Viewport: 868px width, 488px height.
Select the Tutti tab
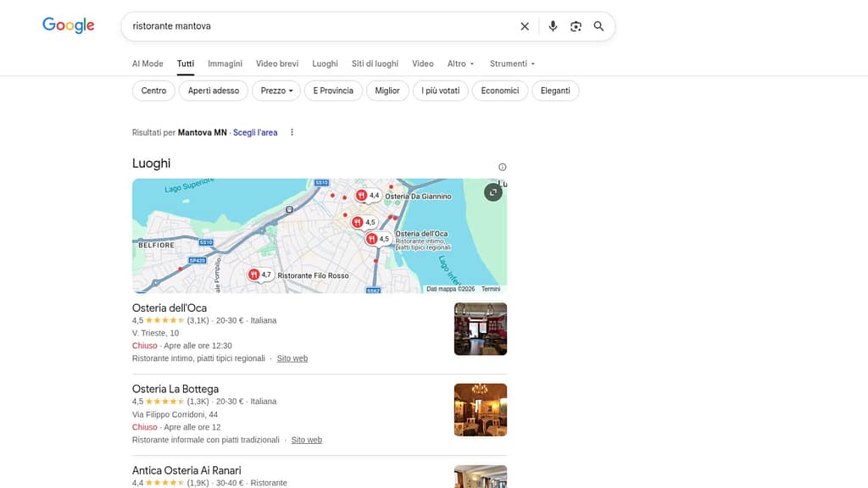(186, 64)
